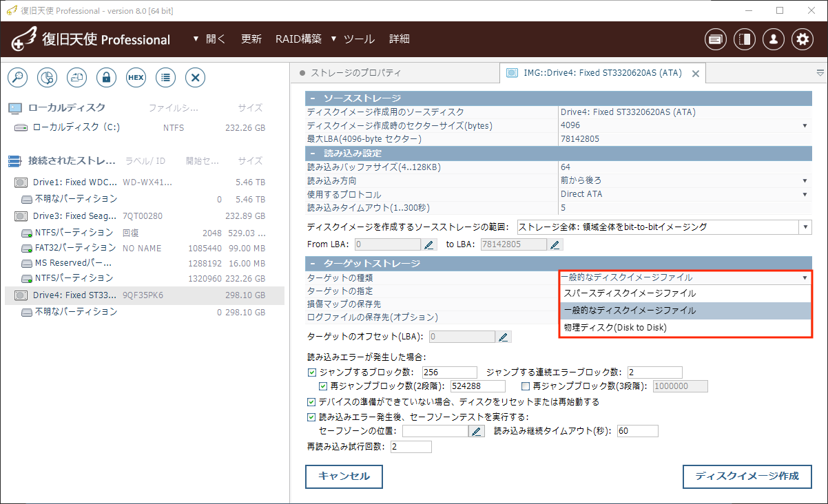
Task: Click the サイズ column header under ローカルディスク
Action: click(x=250, y=107)
